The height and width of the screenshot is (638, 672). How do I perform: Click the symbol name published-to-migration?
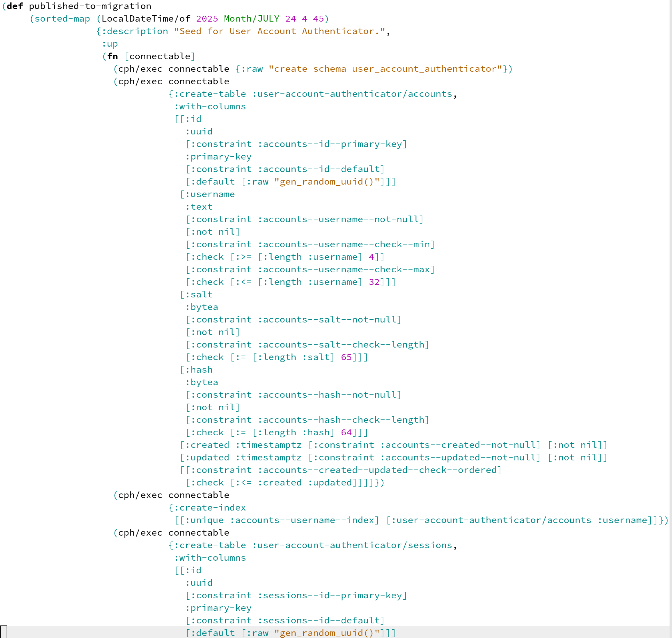(x=90, y=6)
